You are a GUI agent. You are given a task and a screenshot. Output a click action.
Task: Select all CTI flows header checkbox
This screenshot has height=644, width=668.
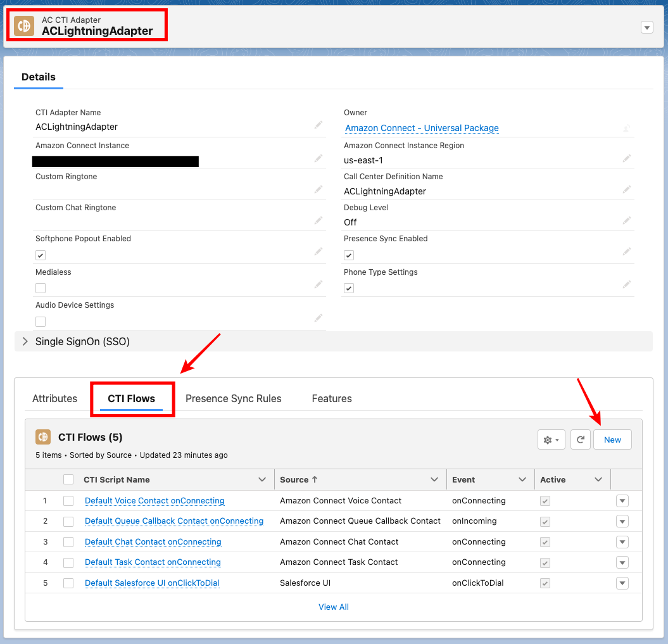[68, 479]
